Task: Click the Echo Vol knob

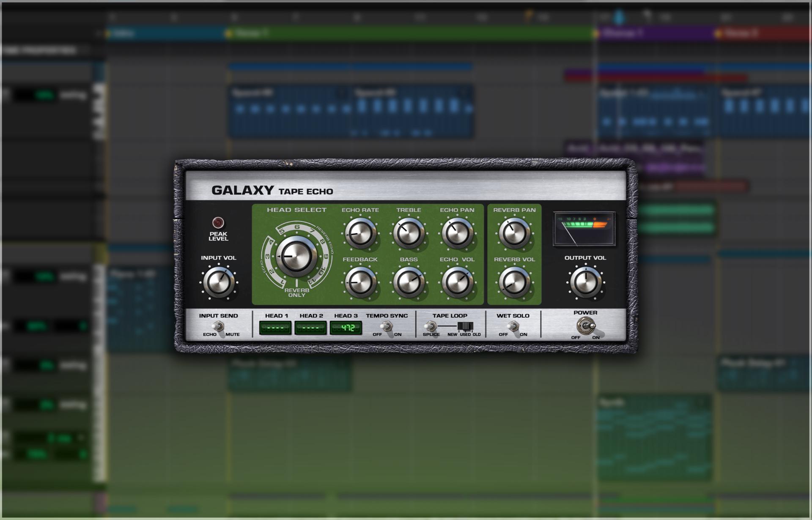Action: (457, 282)
